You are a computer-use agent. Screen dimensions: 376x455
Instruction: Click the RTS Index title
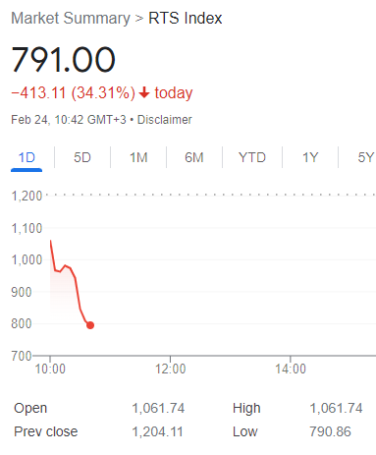click(185, 18)
